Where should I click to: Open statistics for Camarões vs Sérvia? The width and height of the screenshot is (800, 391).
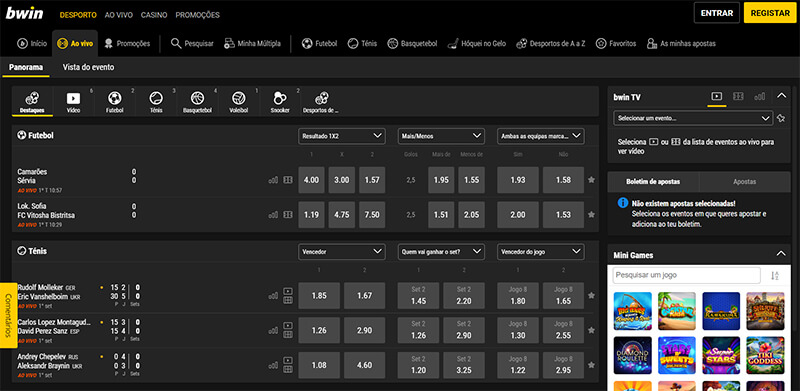[x=273, y=180]
